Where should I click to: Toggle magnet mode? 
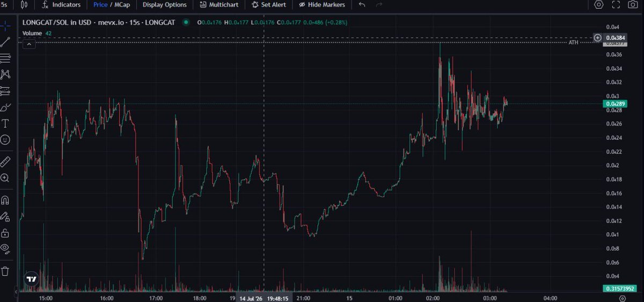pos(5,200)
